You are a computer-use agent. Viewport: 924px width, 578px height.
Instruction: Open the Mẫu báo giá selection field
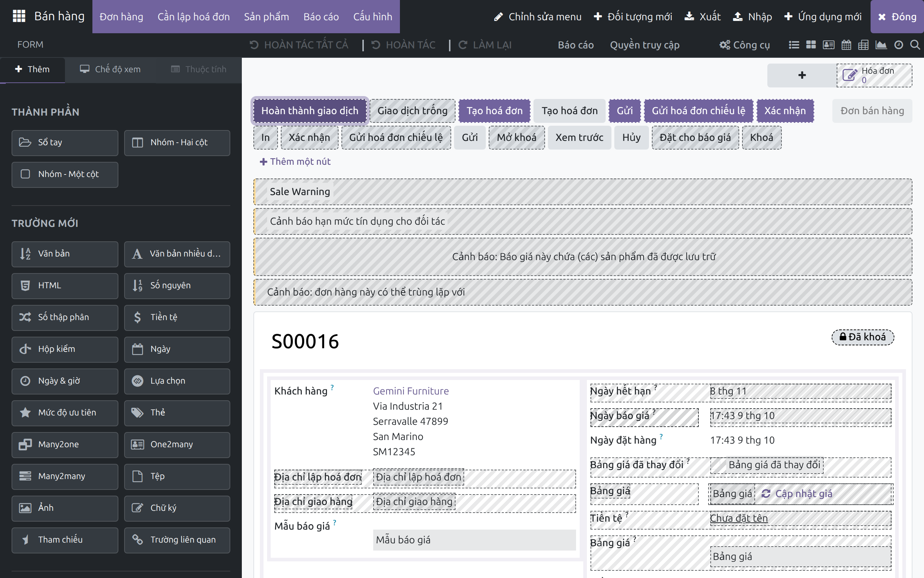coord(474,540)
